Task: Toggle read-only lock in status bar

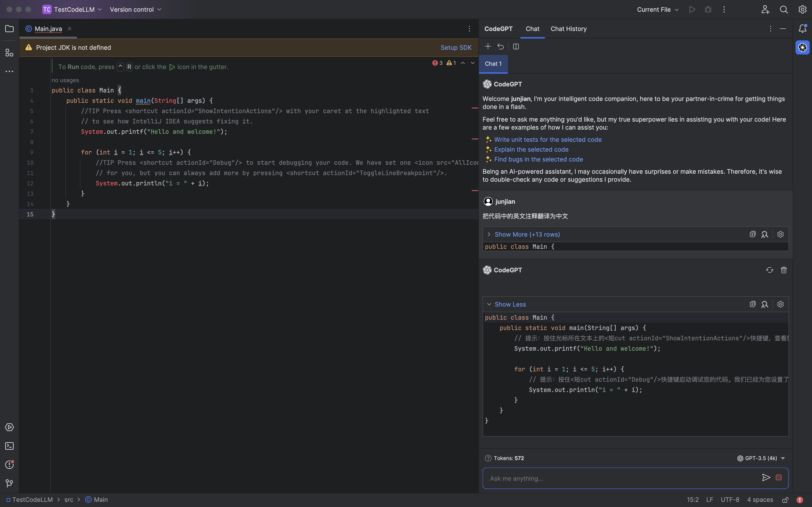Action: pos(785,500)
